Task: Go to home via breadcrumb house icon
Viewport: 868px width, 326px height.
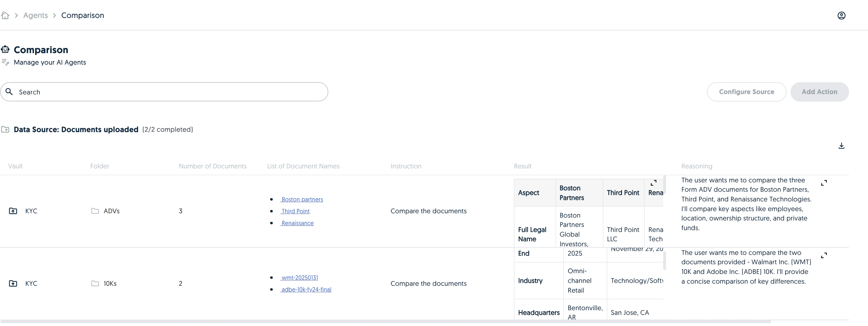Action: pyautogui.click(x=5, y=15)
